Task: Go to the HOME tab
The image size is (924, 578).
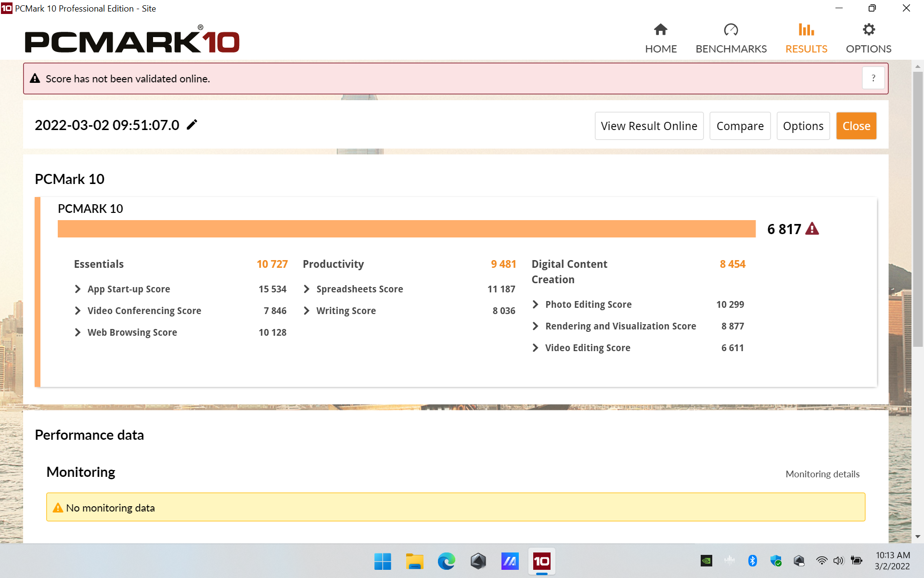Action: click(x=661, y=39)
